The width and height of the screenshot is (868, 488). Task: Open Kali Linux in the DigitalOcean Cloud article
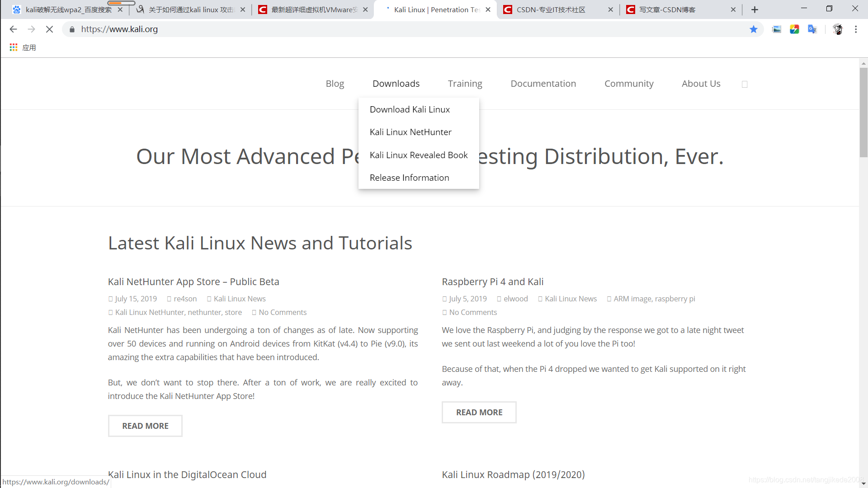click(187, 474)
